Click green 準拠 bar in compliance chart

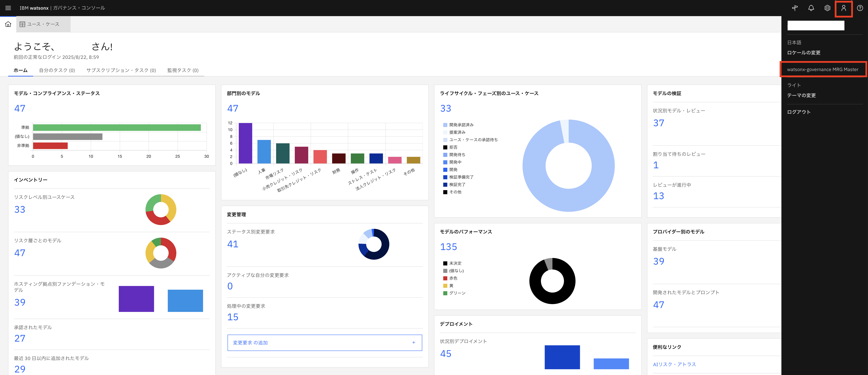(117, 128)
